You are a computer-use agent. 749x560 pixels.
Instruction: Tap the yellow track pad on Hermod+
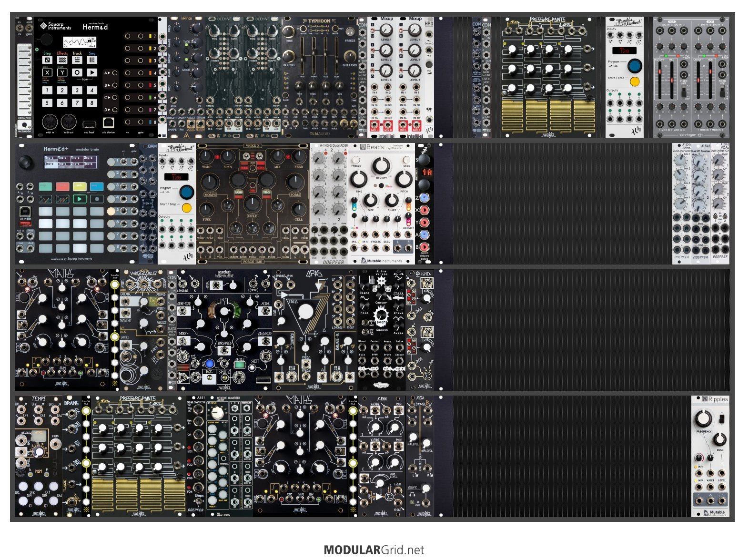point(80,186)
